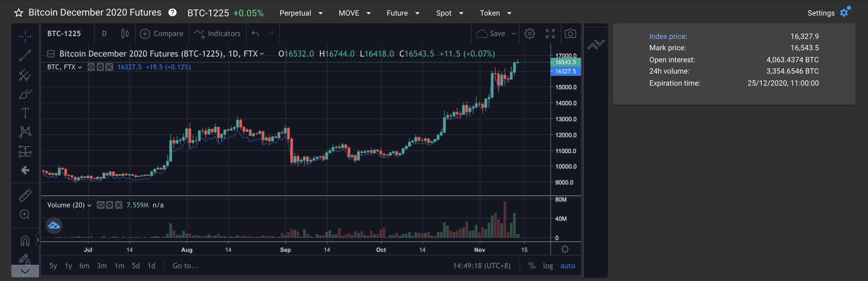Toggle the lock drawings pencil tool
868x281 pixels.
[x=25, y=259]
